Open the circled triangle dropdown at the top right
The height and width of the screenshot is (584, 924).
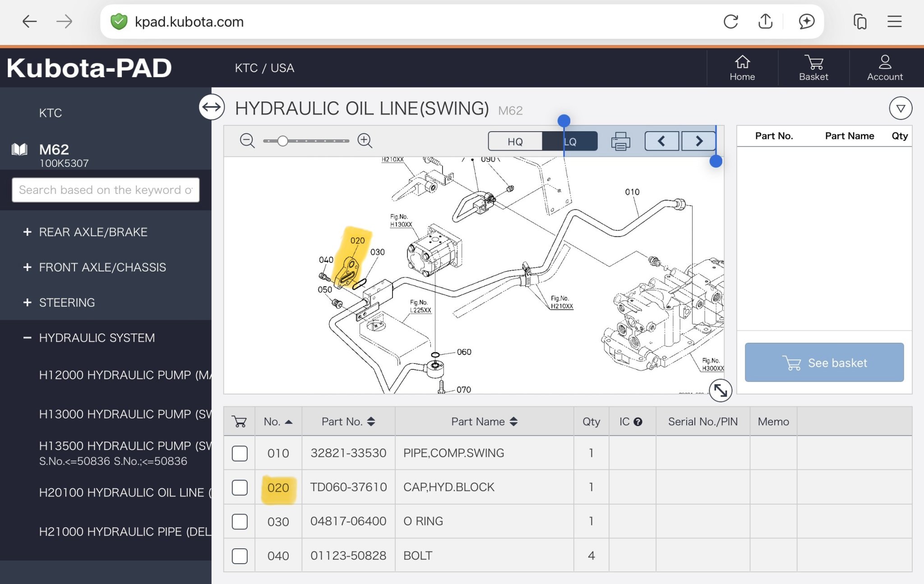900,108
